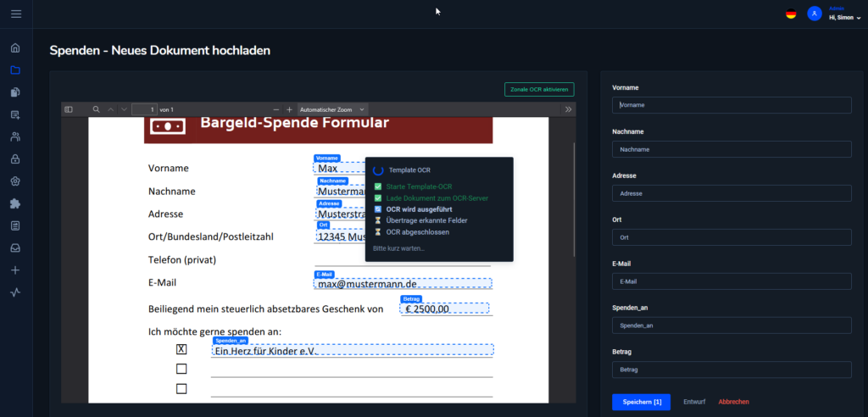Click 'Lade Dokument zum OCR-Server' step

[437, 197]
